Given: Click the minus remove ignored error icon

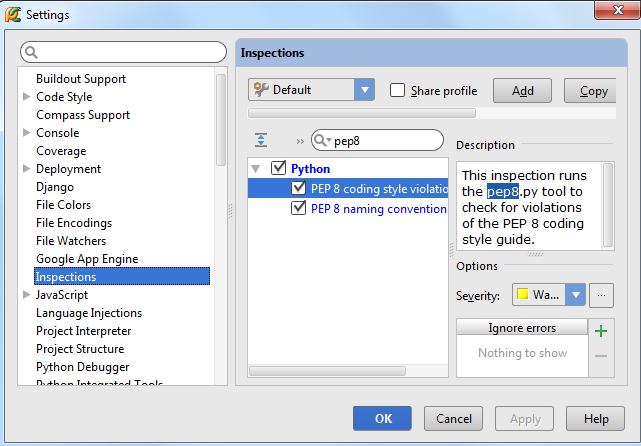Looking at the screenshot, I should coord(600,356).
